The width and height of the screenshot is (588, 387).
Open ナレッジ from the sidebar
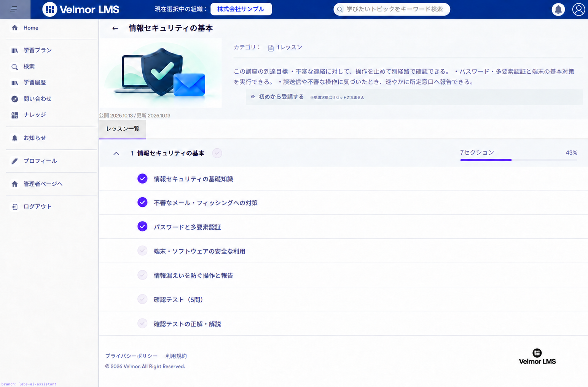click(35, 115)
